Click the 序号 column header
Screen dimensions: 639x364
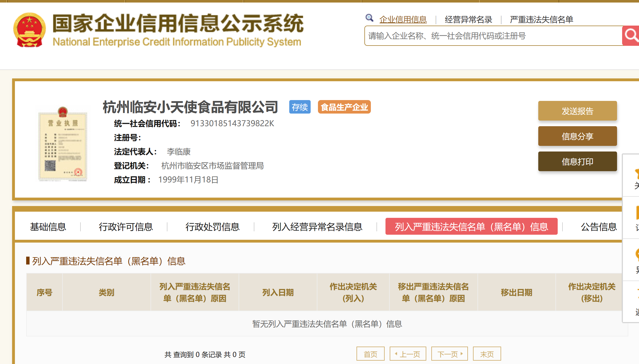coord(44,292)
